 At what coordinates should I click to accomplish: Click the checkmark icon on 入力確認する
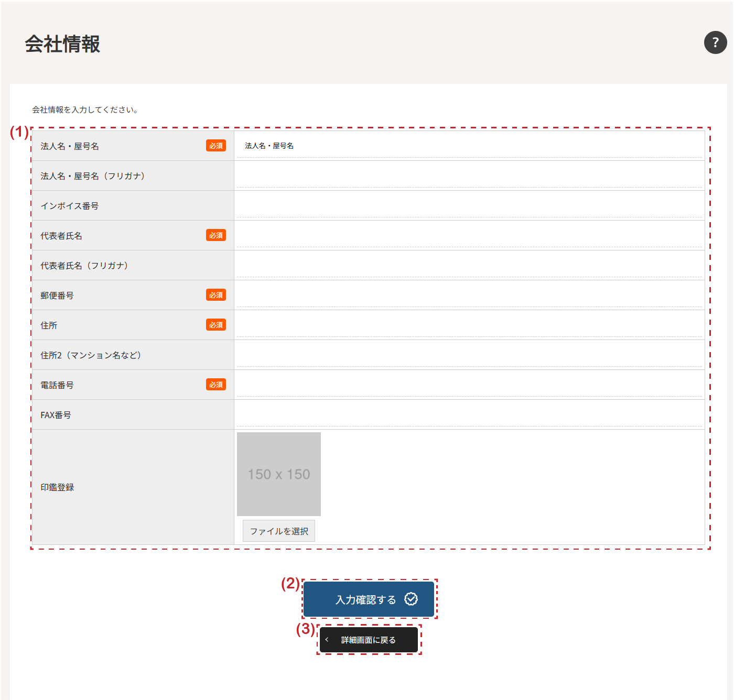411,599
